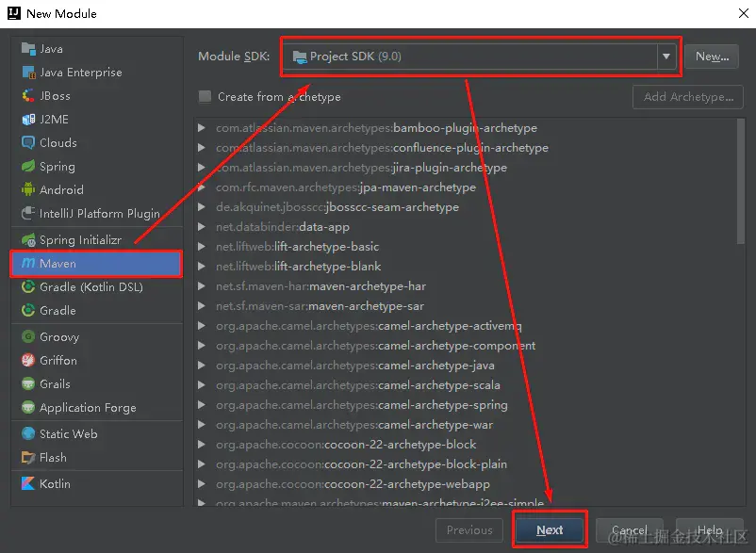Expand the bamboo-plugin-archetype node
The image size is (756, 553).
coord(202,128)
